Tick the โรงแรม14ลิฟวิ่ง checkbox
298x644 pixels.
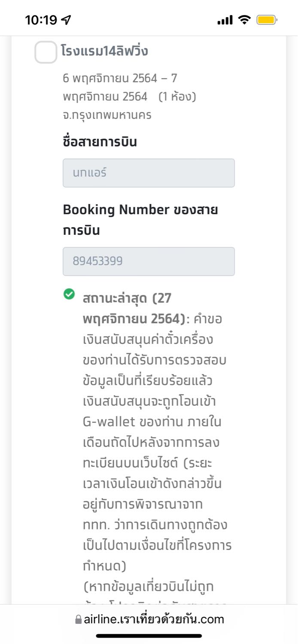[46, 52]
